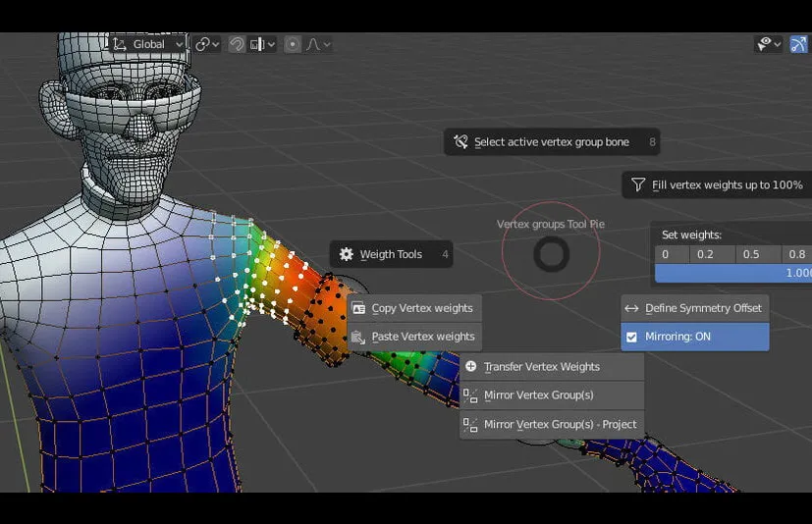Click the plus icon of Transfer Vertex Weights

point(470,367)
